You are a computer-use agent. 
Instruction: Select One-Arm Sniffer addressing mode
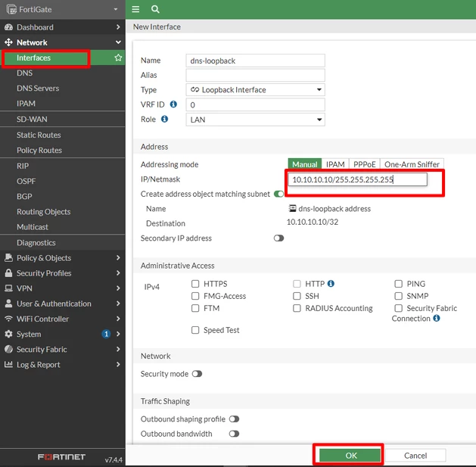pyautogui.click(x=412, y=164)
